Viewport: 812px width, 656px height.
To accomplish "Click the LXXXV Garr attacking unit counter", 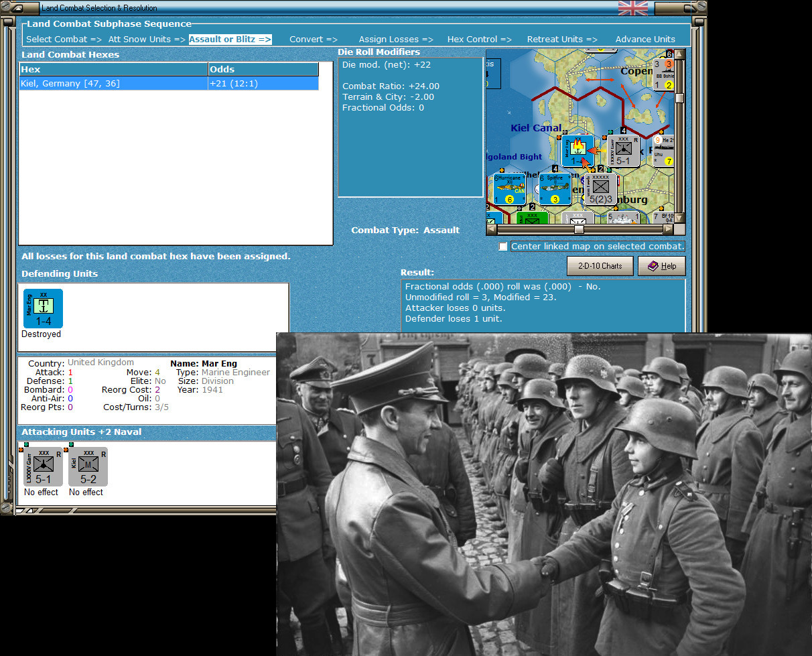I will [x=42, y=466].
